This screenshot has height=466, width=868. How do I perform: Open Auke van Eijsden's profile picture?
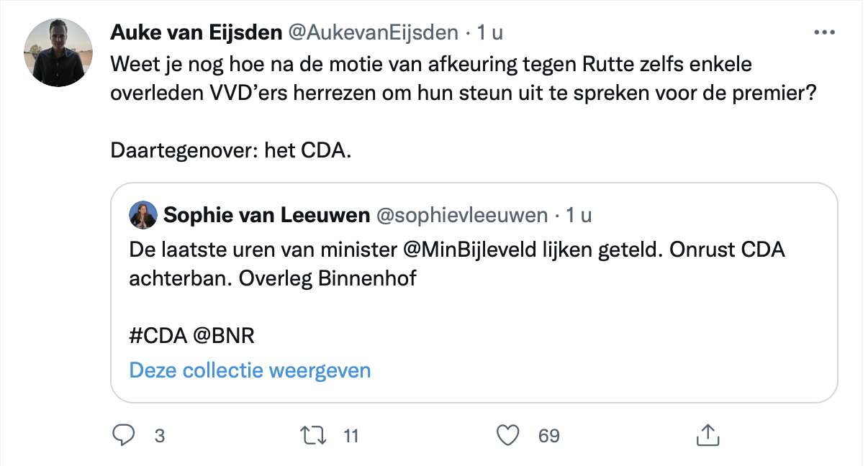point(58,52)
